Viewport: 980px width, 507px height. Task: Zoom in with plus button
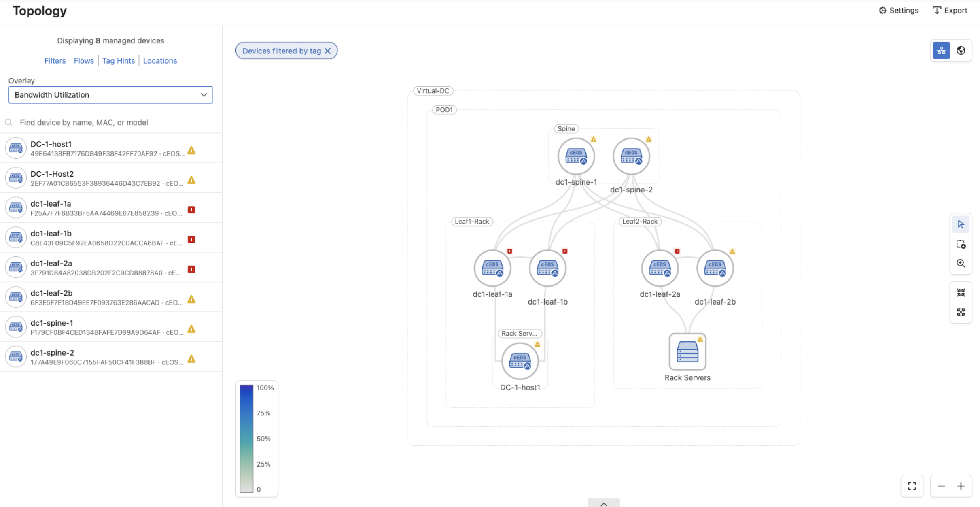(961, 486)
